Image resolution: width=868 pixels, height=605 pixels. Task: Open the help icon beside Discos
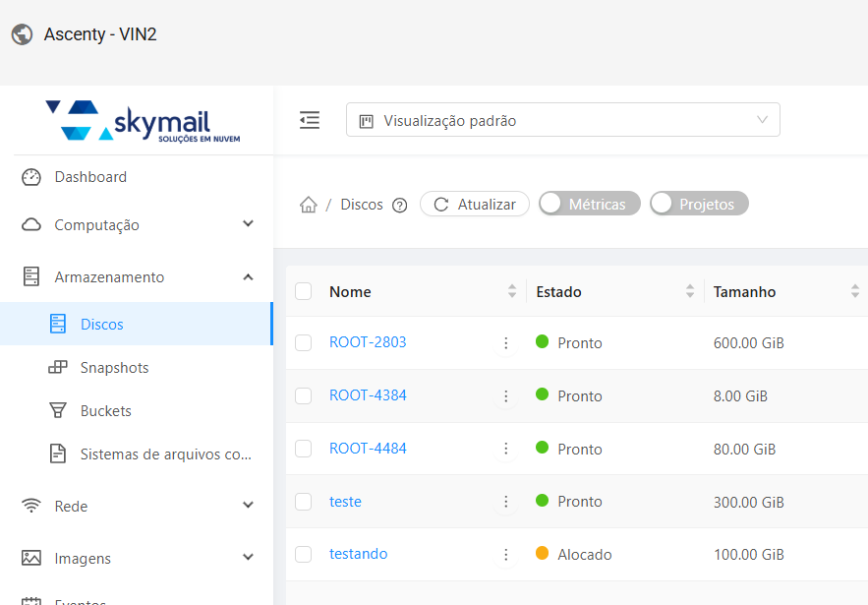pyautogui.click(x=399, y=205)
